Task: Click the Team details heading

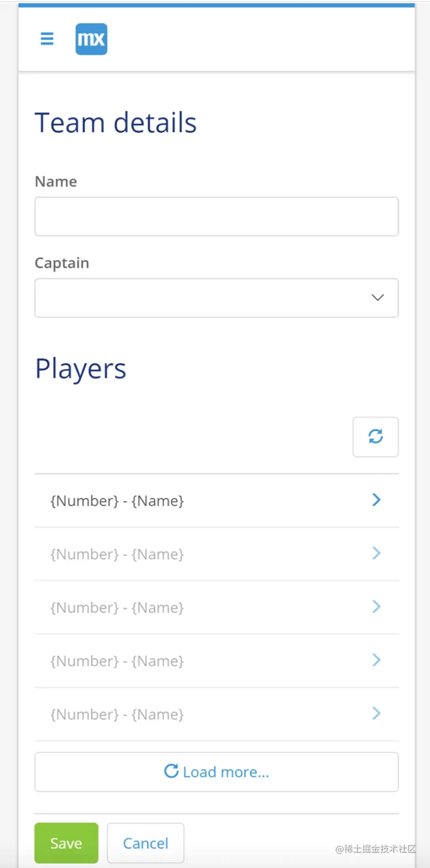Action: pos(116,123)
